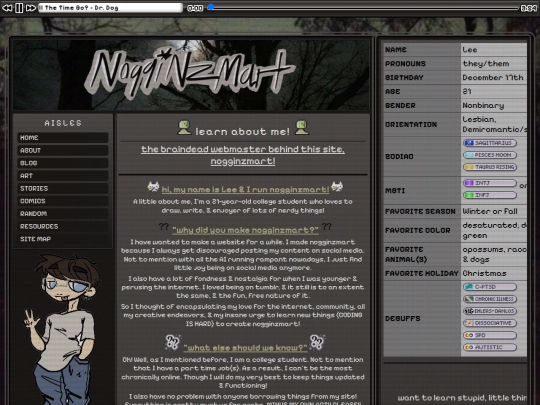Click the C-PTSD debuff badge

pos(490,287)
